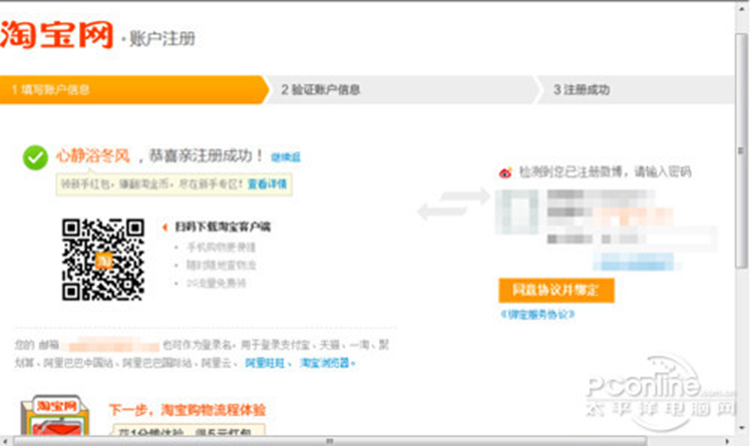Open step 3 注册成功 tab

point(635,89)
